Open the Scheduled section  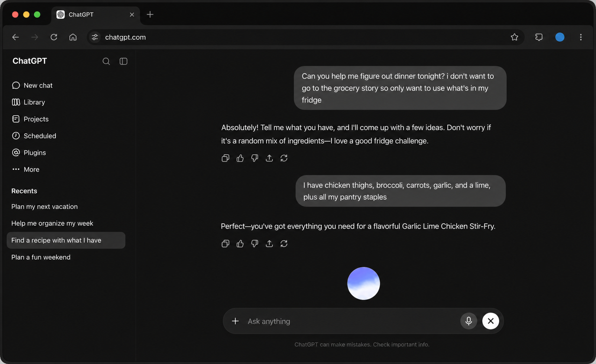pos(34,136)
